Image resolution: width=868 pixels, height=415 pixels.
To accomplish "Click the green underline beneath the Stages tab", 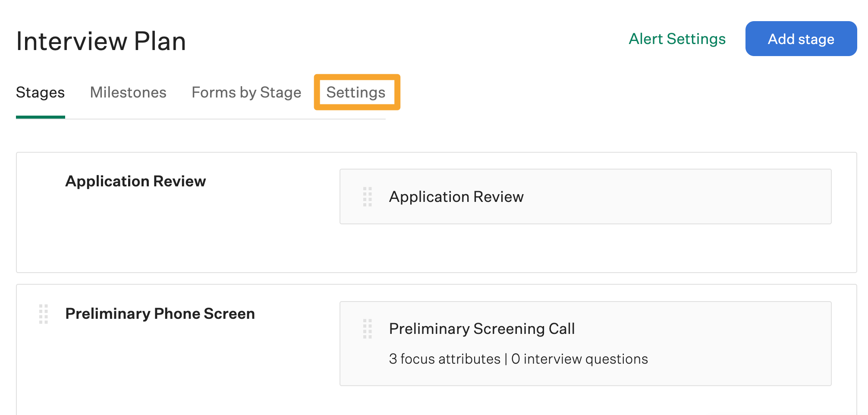I will point(40,117).
